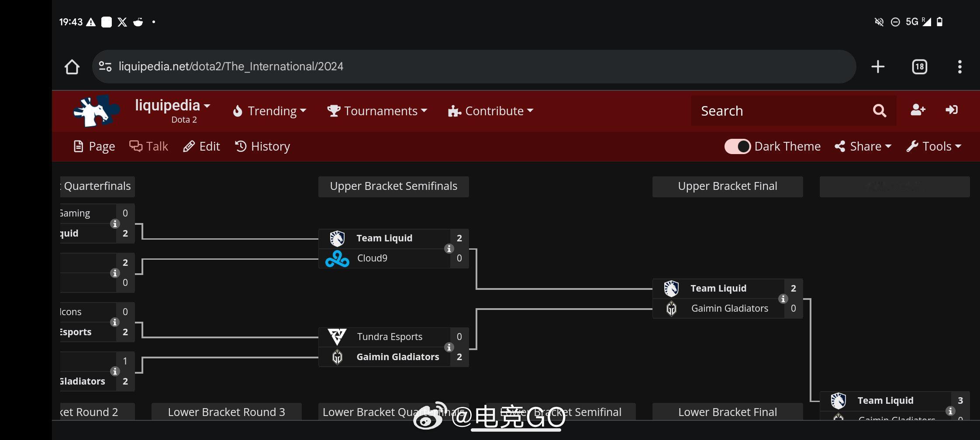Click the Lower Bracket Semifinal header
980x440 pixels.
pyautogui.click(x=561, y=412)
